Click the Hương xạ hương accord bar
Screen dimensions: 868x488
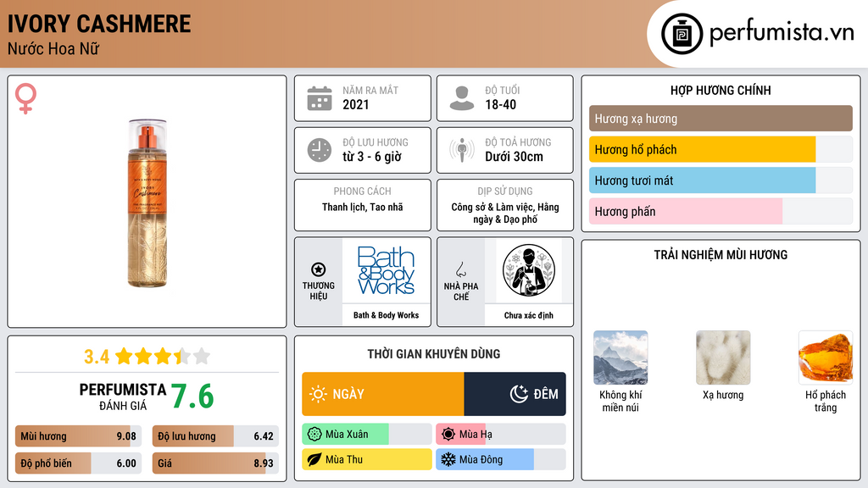coord(721,119)
